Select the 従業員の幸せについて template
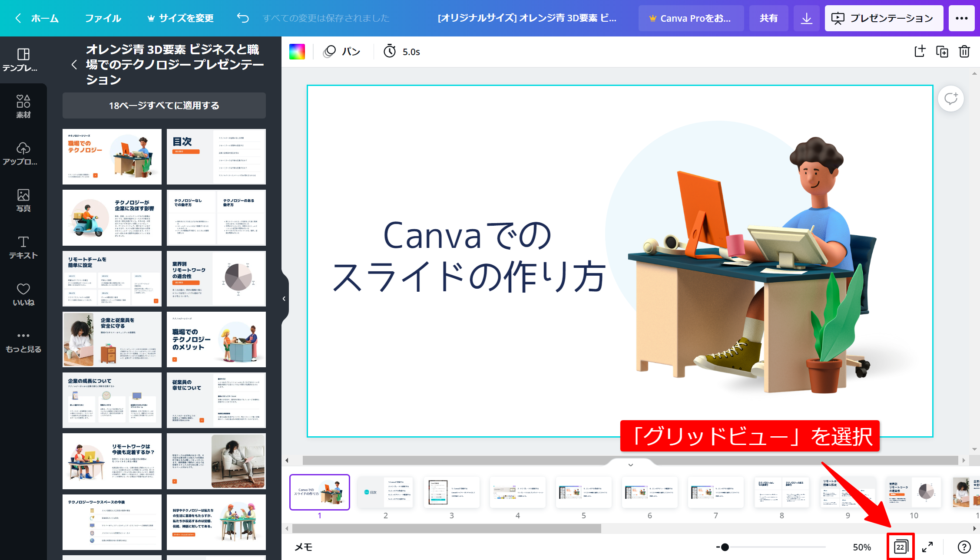The width and height of the screenshot is (980, 560). click(216, 400)
